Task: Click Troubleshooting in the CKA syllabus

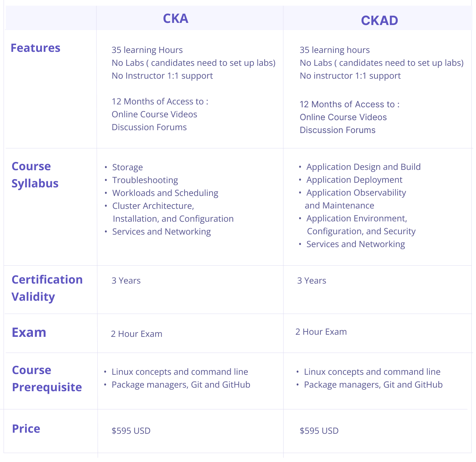Action: click(x=145, y=180)
